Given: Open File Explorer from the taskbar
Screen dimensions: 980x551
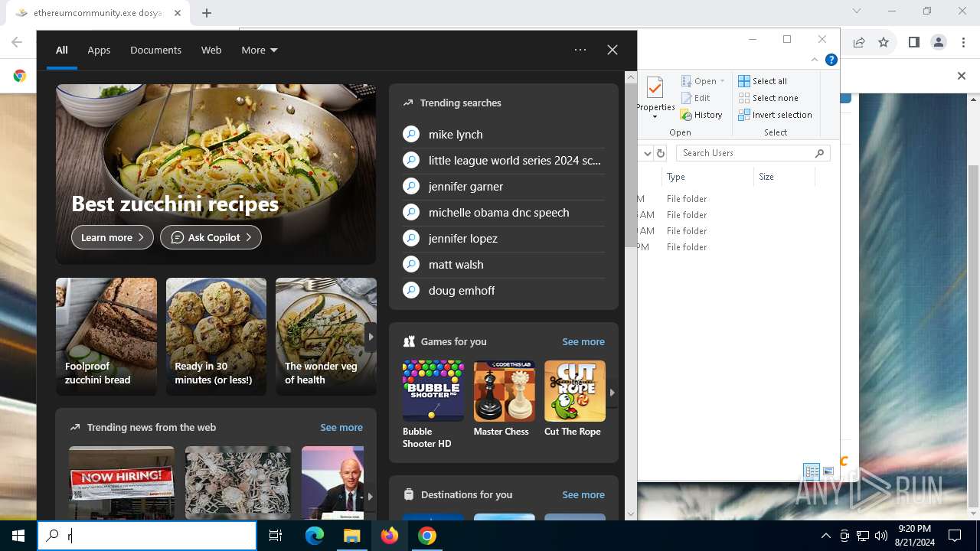Looking at the screenshot, I should [x=351, y=536].
